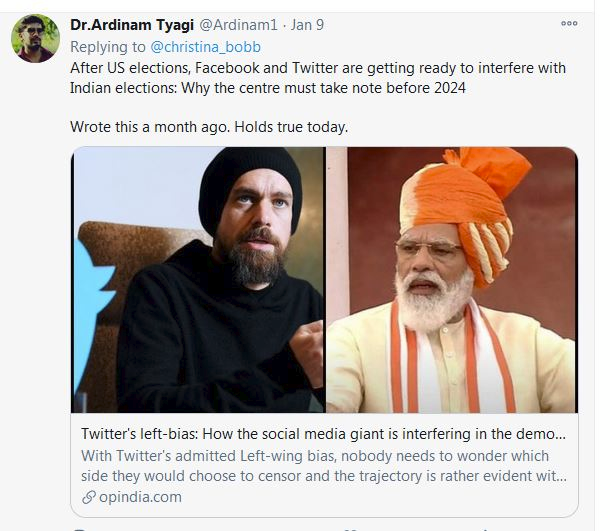Go to the @christina_bobb mention

pos(205,47)
